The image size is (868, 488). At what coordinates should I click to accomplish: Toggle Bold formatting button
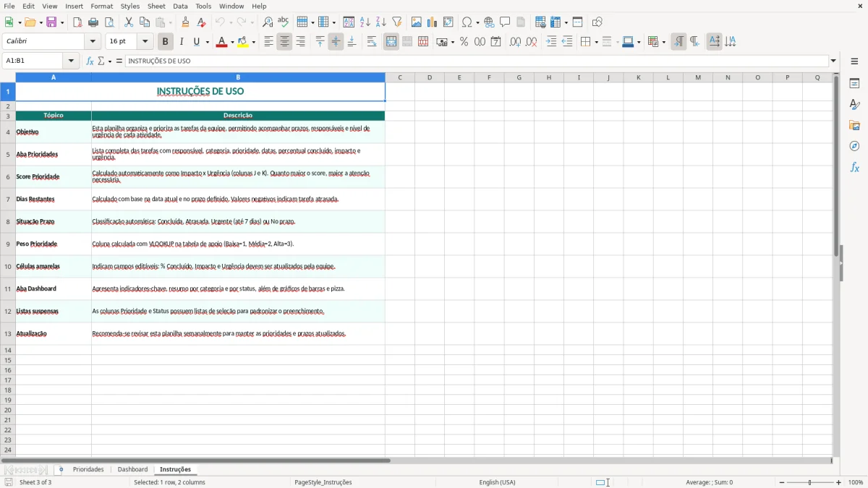[165, 42]
